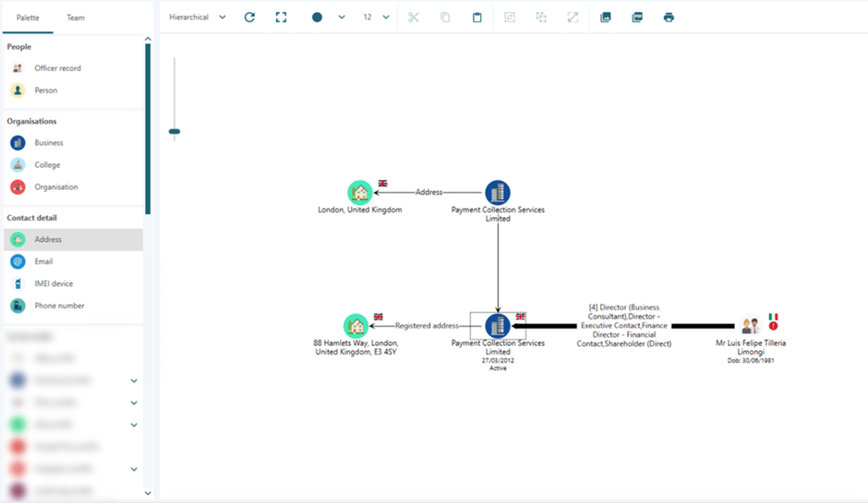
Task: Select the Business palette item
Action: coord(73,143)
